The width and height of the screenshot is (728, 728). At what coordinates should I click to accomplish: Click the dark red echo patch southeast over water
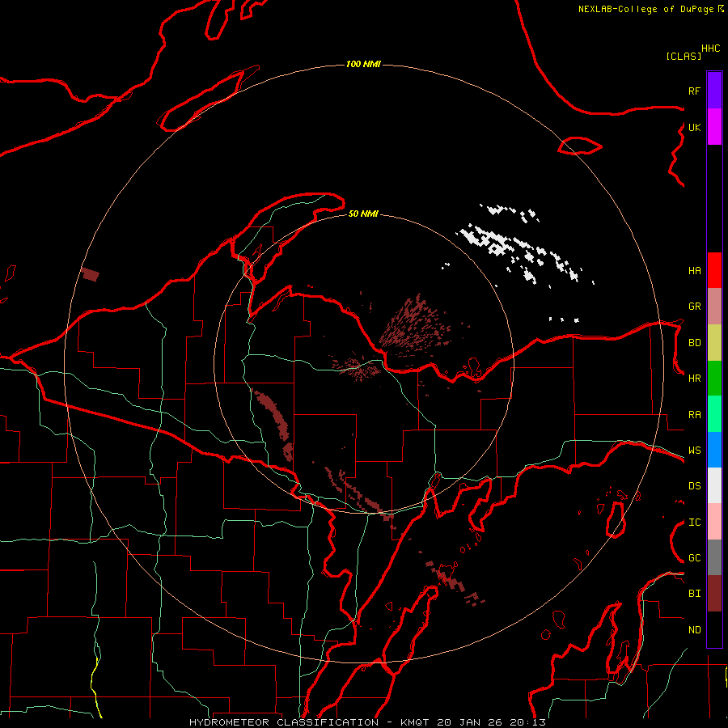453,582
